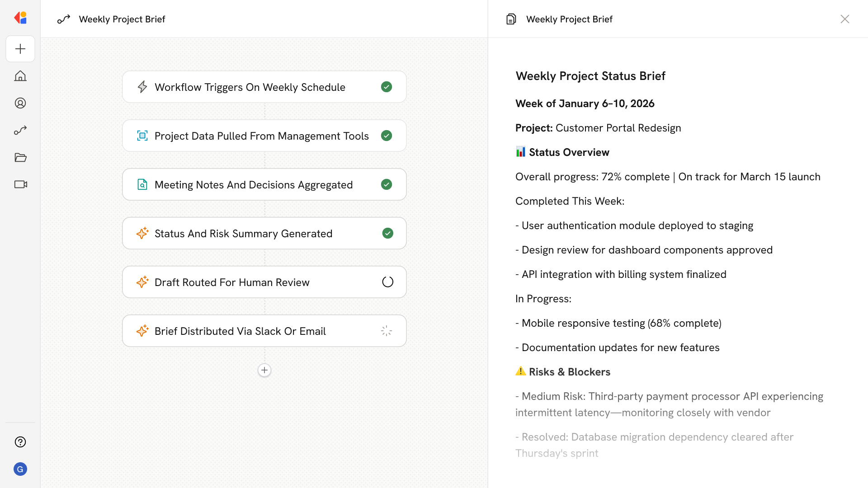The image size is (868, 488).
Task: Open the Help question mark icon
Action: (x=20, y=442)
